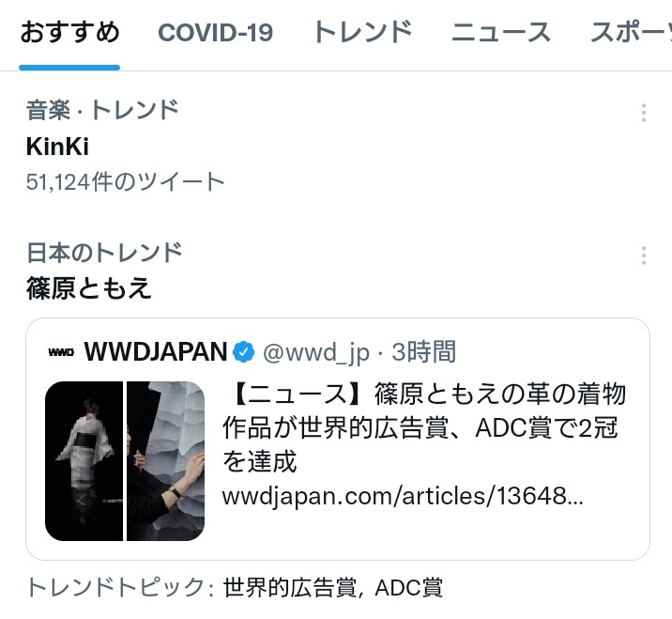Click the WWDJAPAN account name

pyautogui.click(x=156, y=352)
